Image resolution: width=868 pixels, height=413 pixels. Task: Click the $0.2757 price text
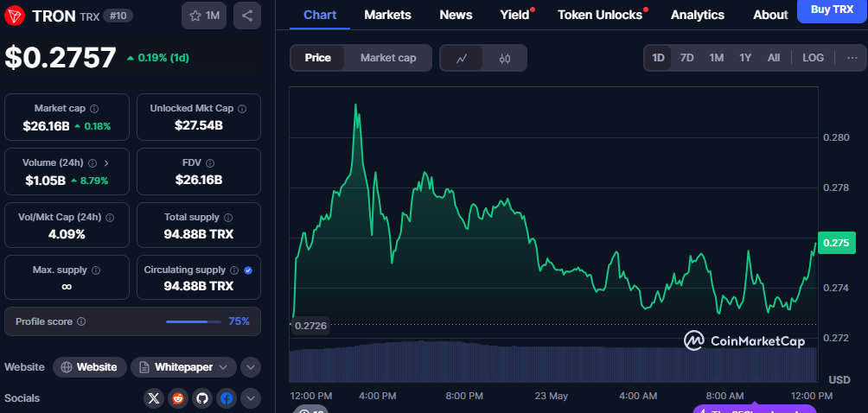(61, 58)
